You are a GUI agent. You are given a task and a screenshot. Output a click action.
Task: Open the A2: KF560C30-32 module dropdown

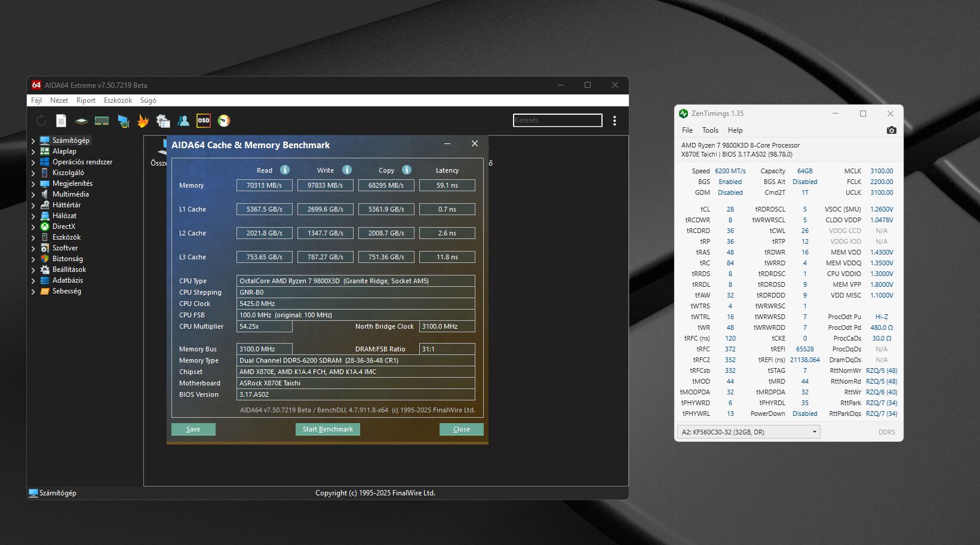tap(748, 431)
